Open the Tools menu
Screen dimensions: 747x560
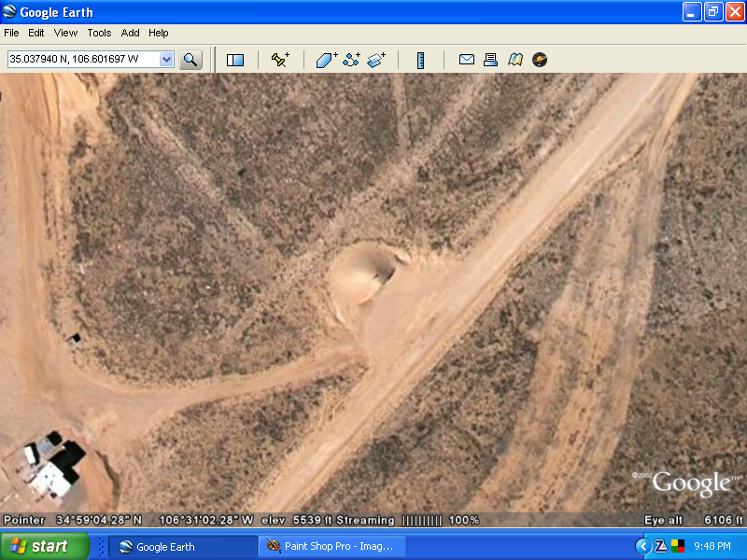[99, 33]
